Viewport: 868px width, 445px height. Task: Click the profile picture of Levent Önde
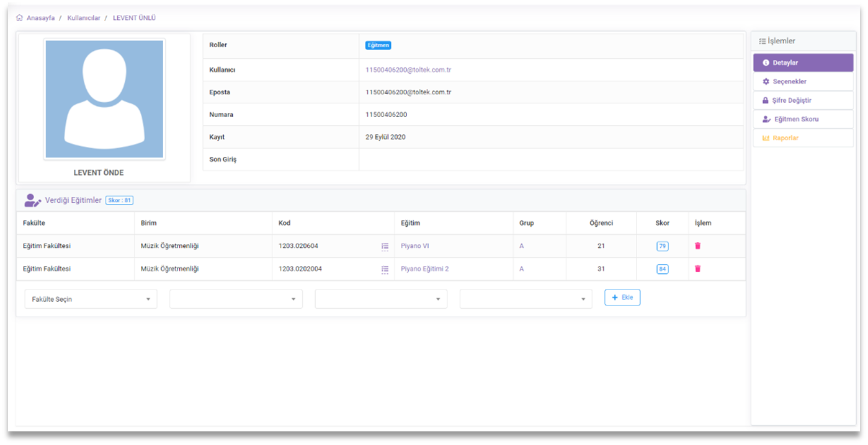104,98
